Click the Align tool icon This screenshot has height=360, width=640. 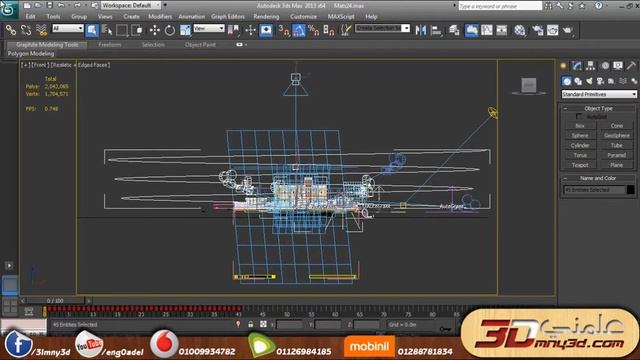click(x=436, y=30)
